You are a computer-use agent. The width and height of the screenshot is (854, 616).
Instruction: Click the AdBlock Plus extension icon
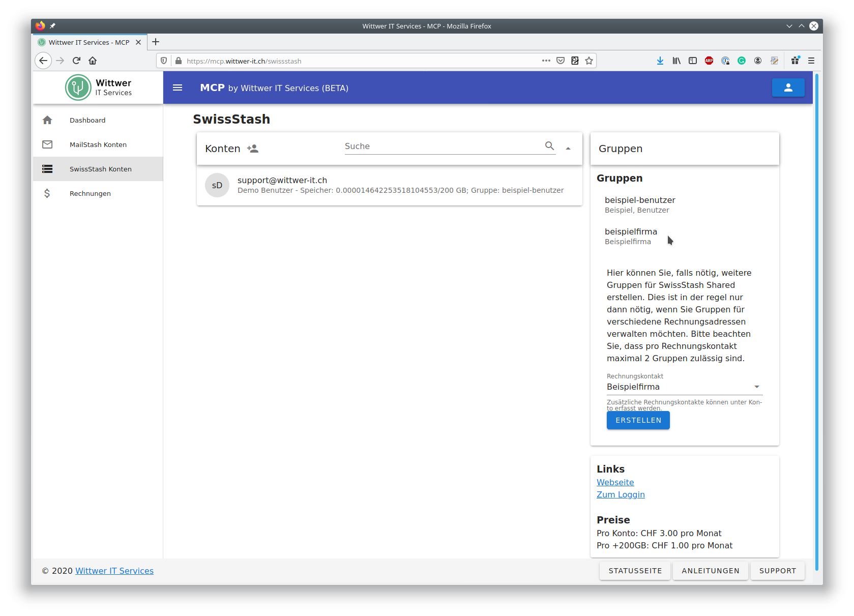coord(709,61)
